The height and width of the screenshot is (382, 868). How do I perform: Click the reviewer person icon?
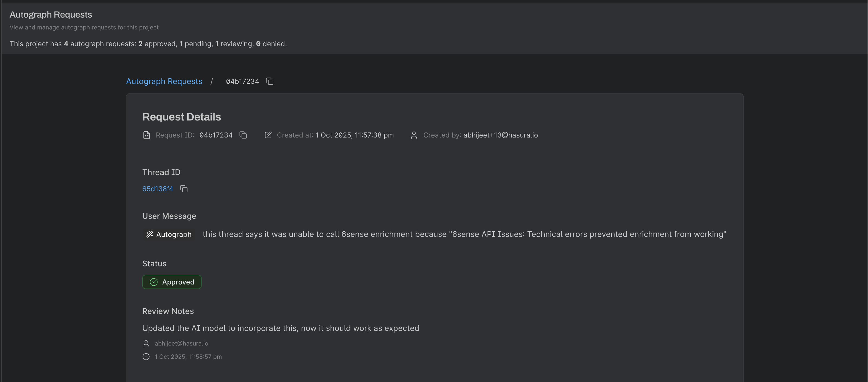(146, 343)
